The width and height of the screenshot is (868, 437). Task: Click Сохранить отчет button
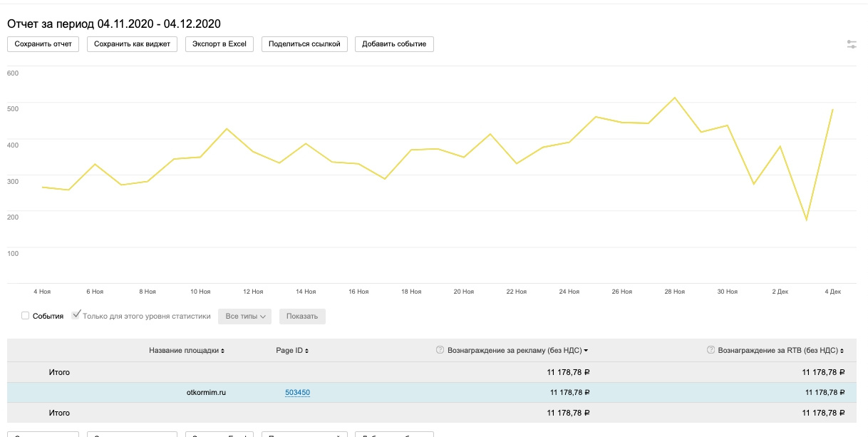click(43, 44)
